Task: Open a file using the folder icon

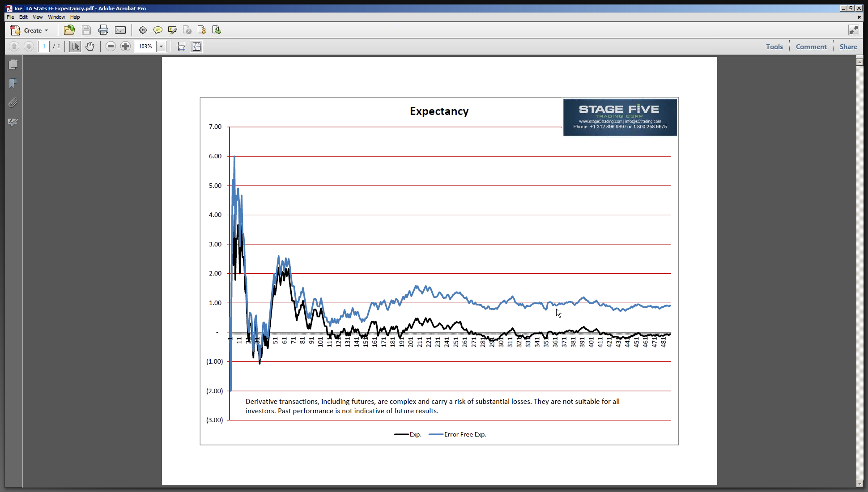Action: tap(69, 30)
